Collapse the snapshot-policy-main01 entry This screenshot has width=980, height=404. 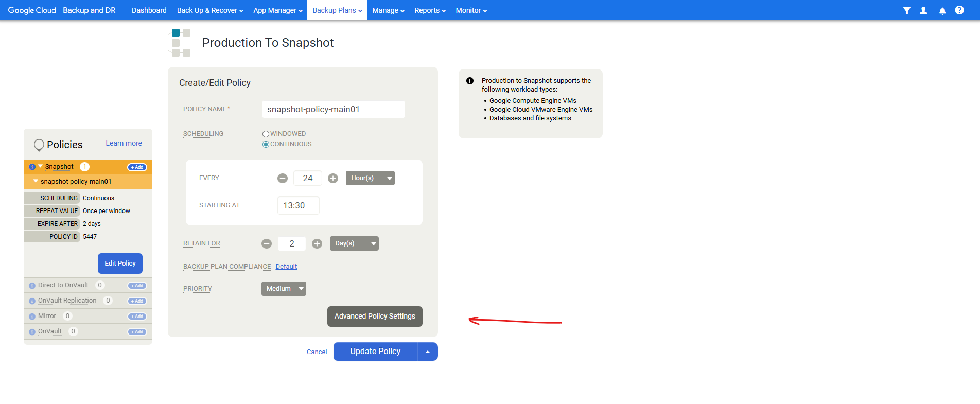36,181
